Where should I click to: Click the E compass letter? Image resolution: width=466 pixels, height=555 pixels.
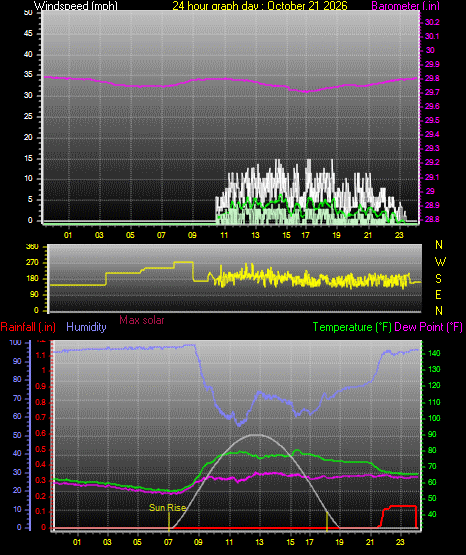[438, 294]
